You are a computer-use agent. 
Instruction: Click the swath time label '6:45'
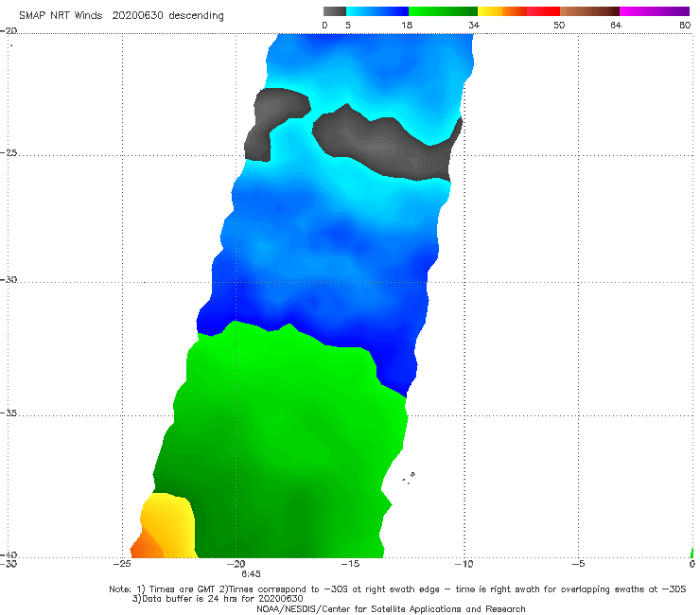[251, 574]
